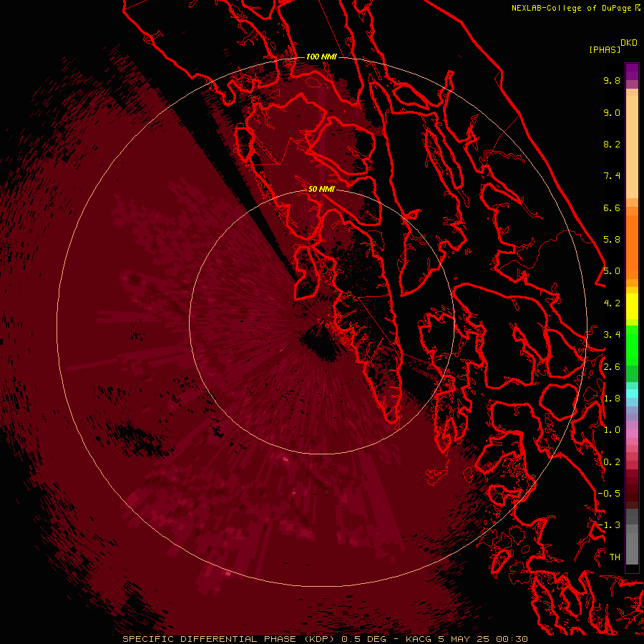Pick the purple segment atop the color bar
Screen dimensions: 644x644
click(x=632, y=72)
